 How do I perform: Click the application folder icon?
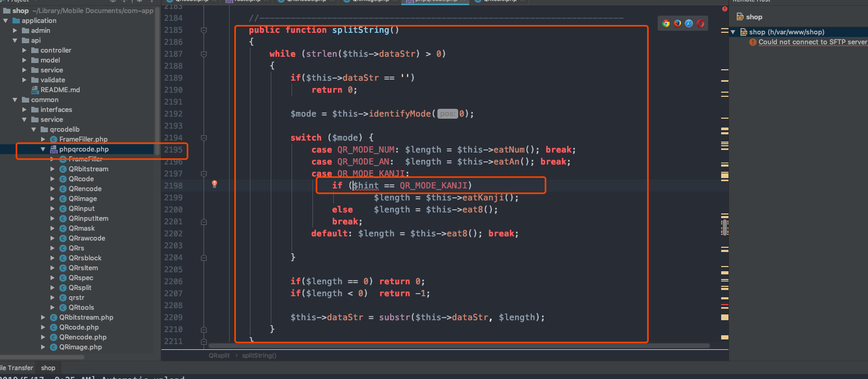click(16, 21)
